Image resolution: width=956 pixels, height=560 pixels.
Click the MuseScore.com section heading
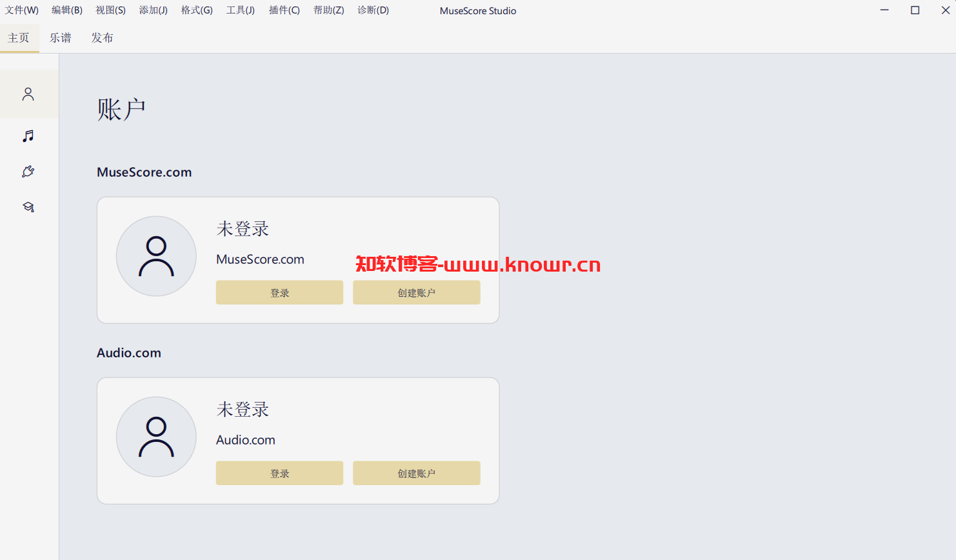144,172
